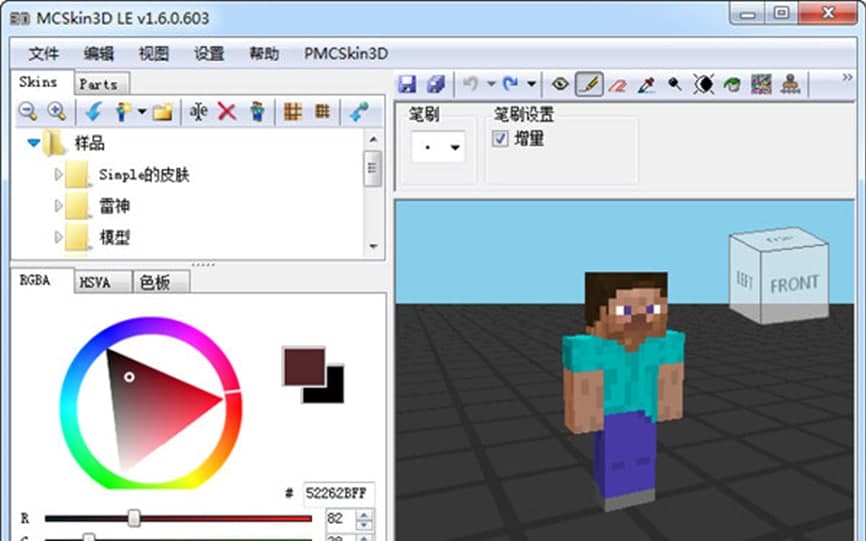Click the New folder icon
This screenshot has width=866, height=541.
pyautogui.click(x=162, y=112)
